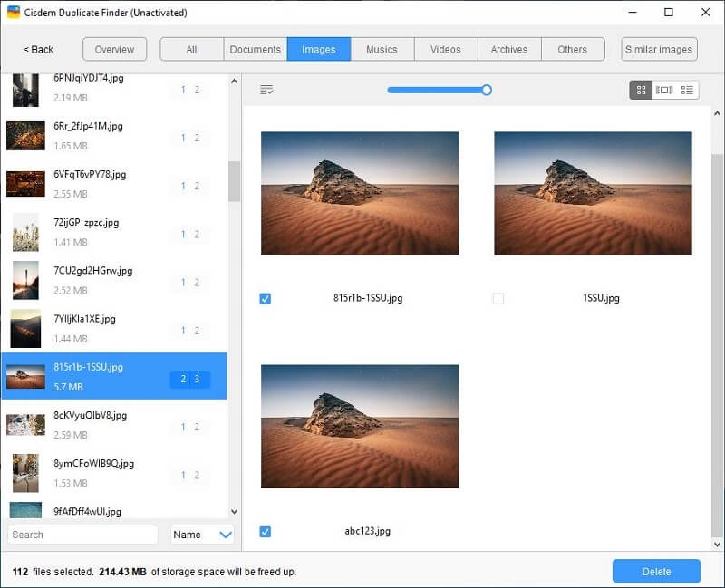This screenshot has height=588, width=725.
Task: Click the Cisdem app logo in title bar
Action: (14, 13)
